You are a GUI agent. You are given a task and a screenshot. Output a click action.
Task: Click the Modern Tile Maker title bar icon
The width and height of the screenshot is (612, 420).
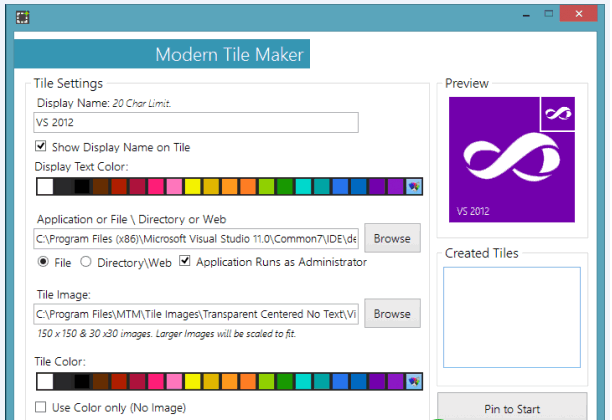tap(22, 17)
